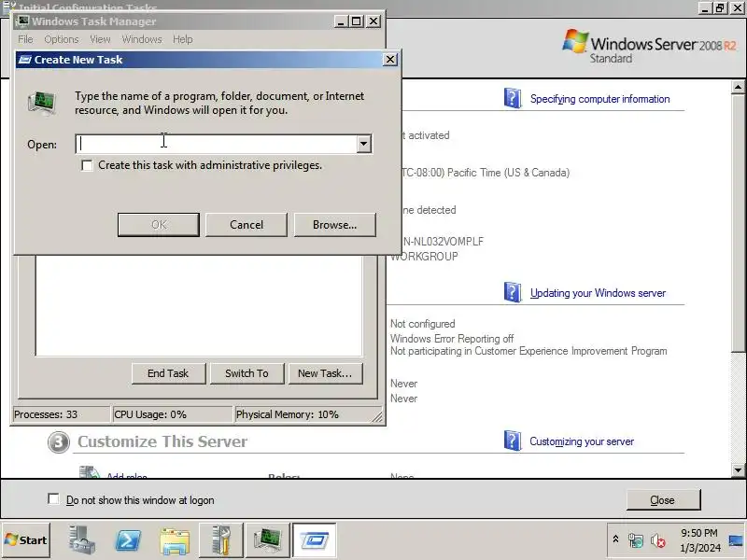This screenshot has height=560, width=747.
Task: Cancel the Create New Task dialog
Action: [x=247, y=225]
